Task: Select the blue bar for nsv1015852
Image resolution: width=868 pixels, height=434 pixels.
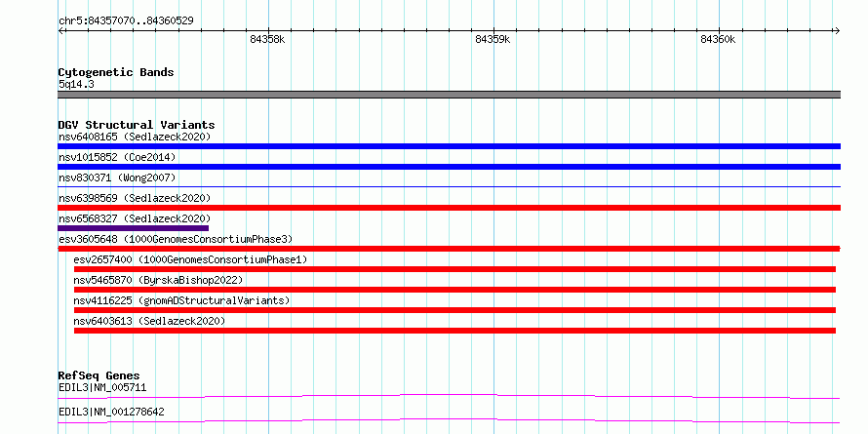Action: tap(449, 167)
